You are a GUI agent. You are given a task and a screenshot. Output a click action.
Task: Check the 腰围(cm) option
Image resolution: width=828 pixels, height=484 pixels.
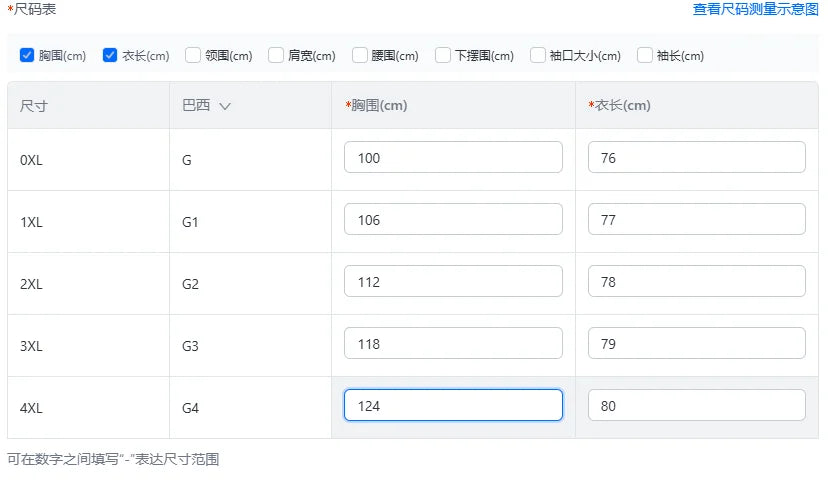coord(359,56)
